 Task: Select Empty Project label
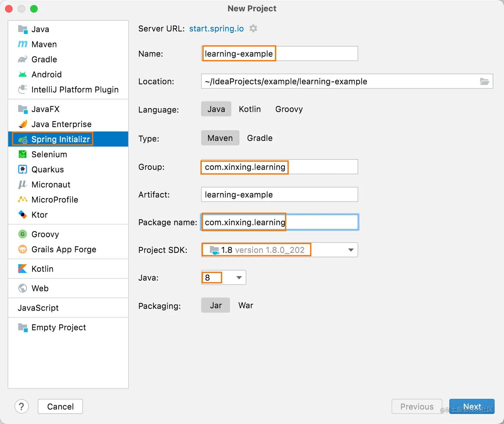pyautogui.click(x=59, y=328)
